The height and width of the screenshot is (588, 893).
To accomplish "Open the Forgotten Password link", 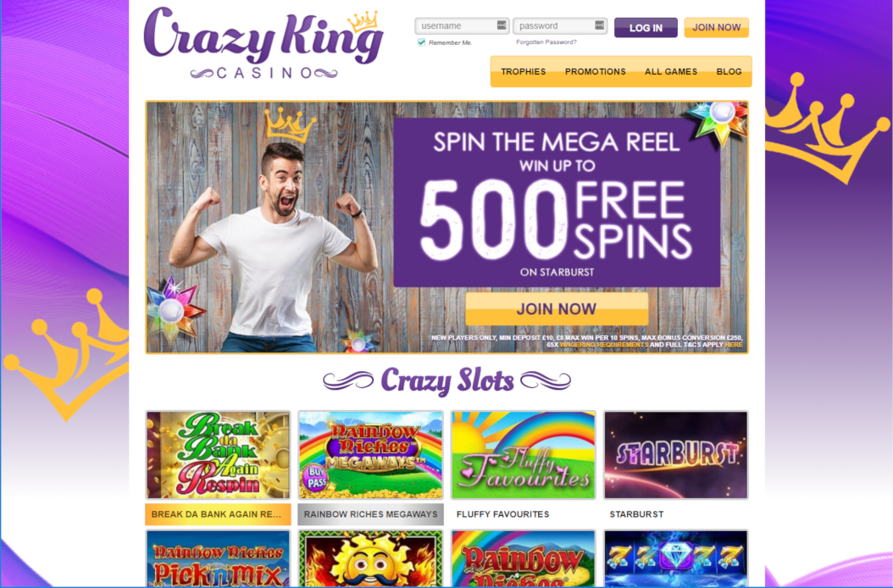I will [x=546, y=42].
